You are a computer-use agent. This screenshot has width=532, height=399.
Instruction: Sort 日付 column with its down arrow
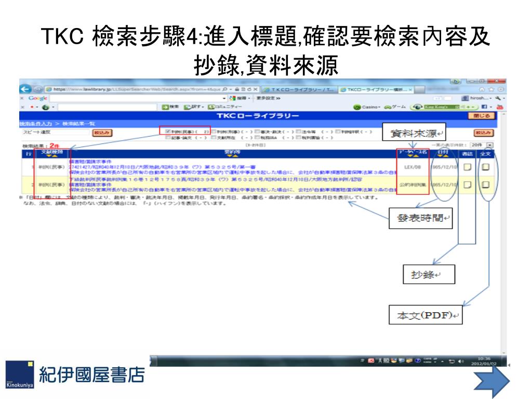pyautogui.click(x=440, y=156)
